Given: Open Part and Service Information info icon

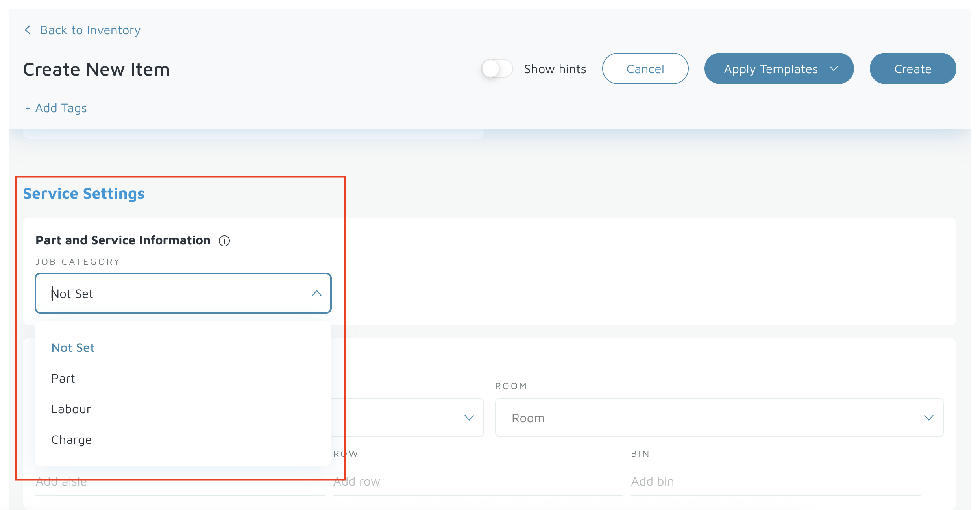Looking at the screenshot, I should tap(224, 241).
